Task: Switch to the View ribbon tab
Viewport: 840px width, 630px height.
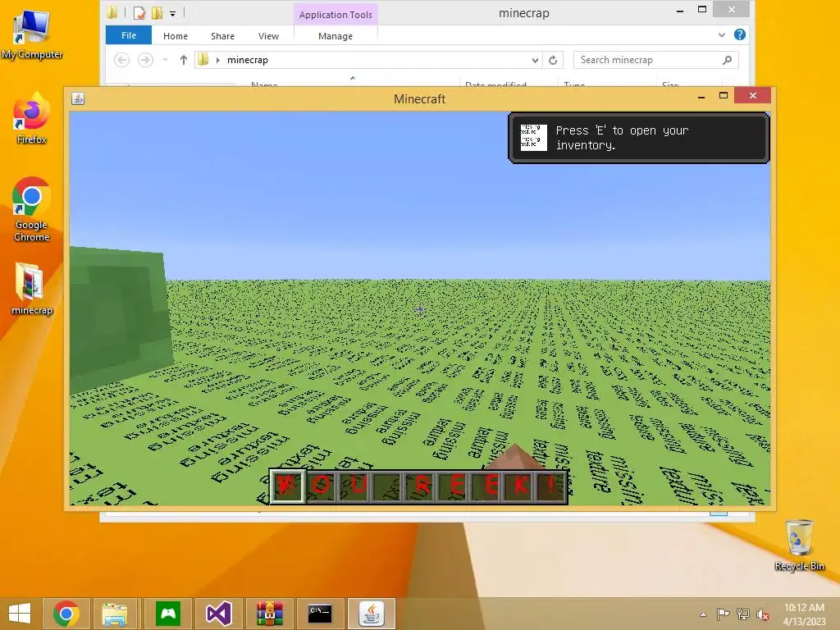Action: coord(268,36)
